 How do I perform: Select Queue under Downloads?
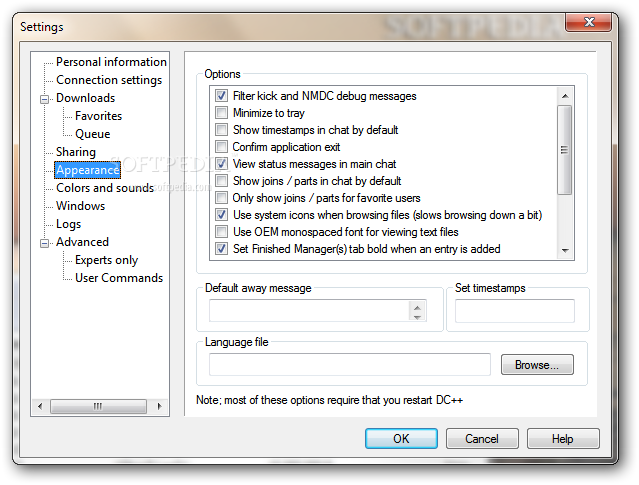coord(93,134)
